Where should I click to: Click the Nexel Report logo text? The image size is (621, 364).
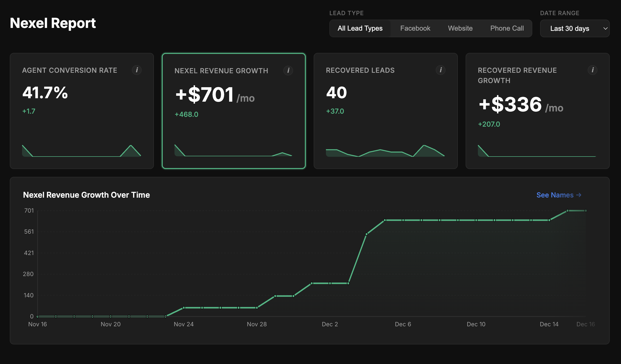(53, 23)
